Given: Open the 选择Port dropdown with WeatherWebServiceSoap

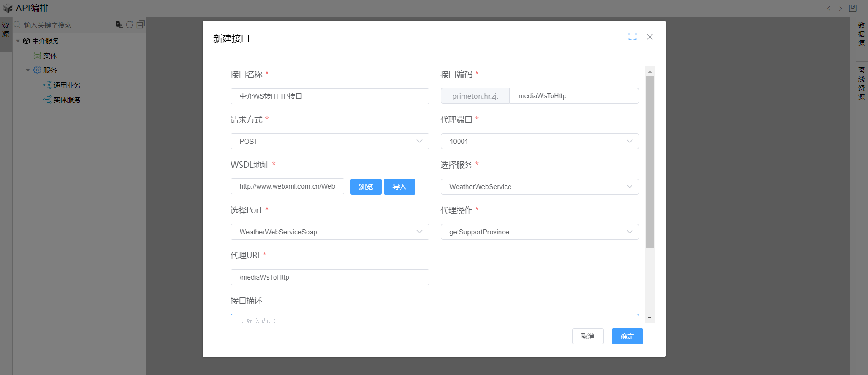Looking at the screenshot, I should [x=330, y=232].
